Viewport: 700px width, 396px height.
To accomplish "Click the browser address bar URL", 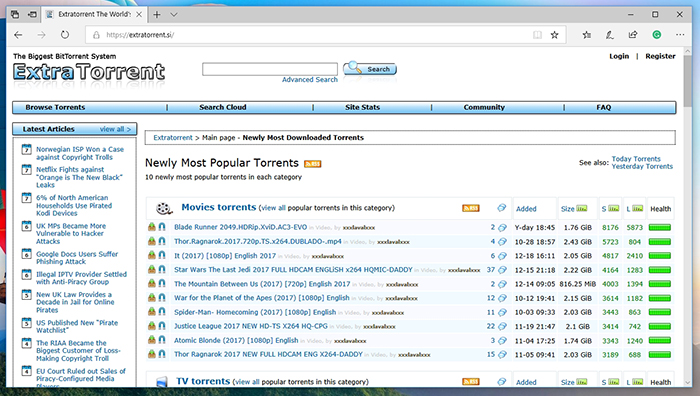I will pyautogui.click(x=140, y=35).
